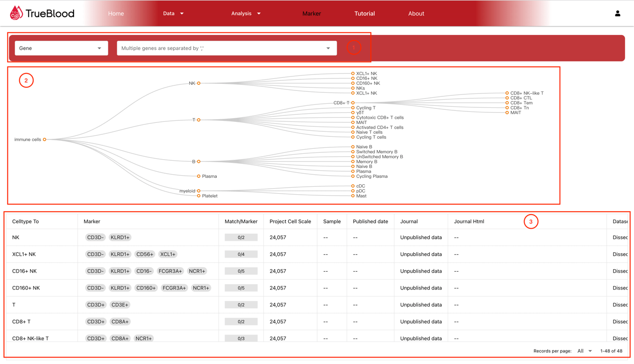Click the Sample column header

[332, 221]
